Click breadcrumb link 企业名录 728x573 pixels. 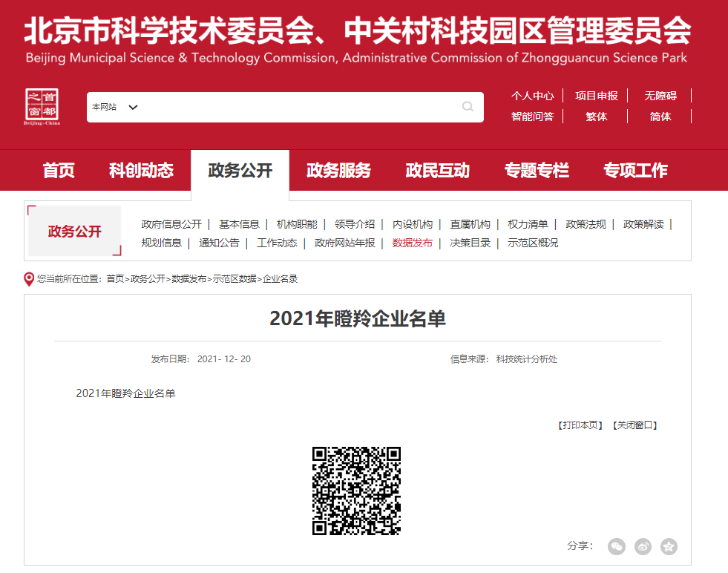pos(280,279)
